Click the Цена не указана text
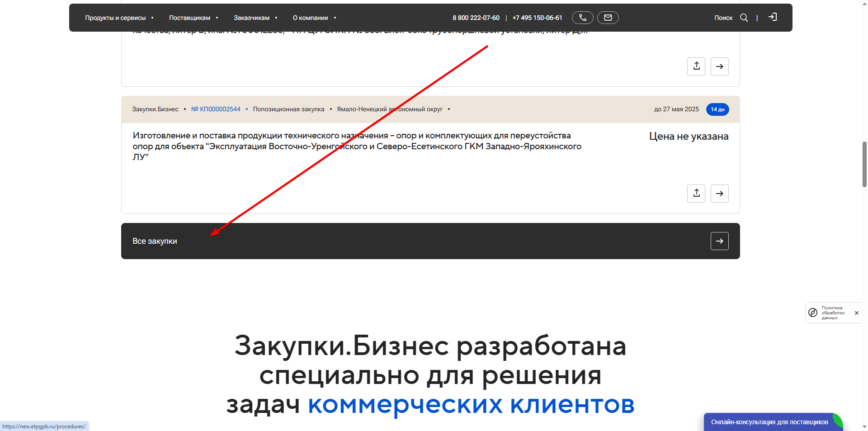Viewport: 868px width, 431px height. (689, 136)
